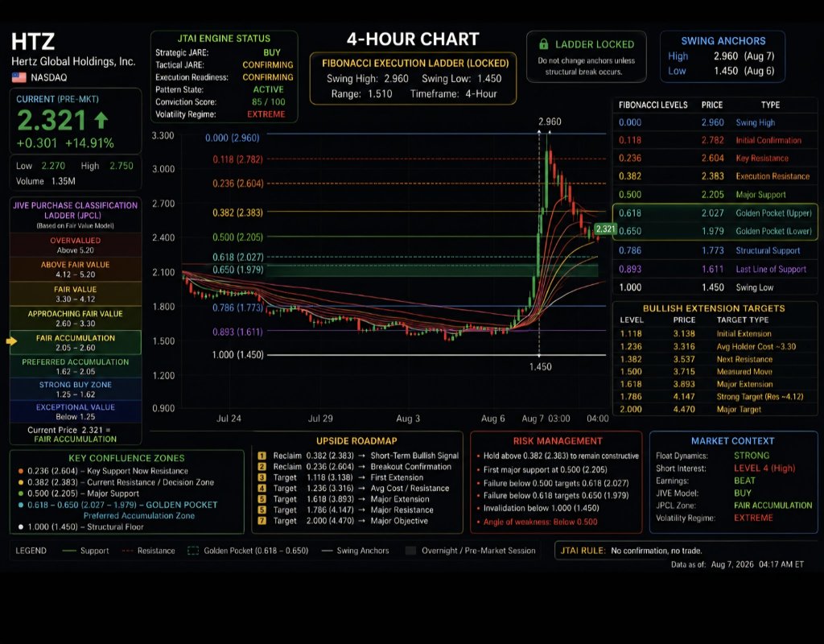Click the Invalidation below 1.000 (1.450) bullet
824x644 pixels.
point(541,509)
